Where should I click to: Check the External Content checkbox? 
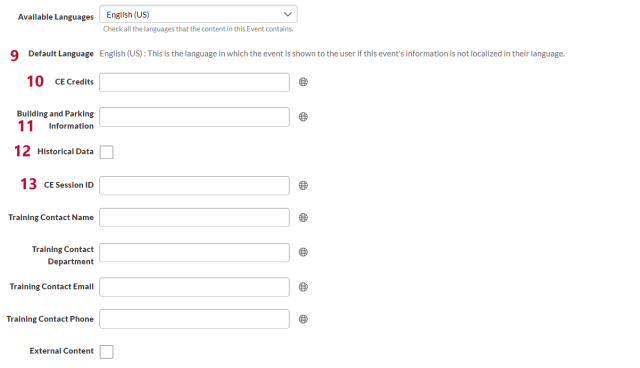tap(107, 352)
